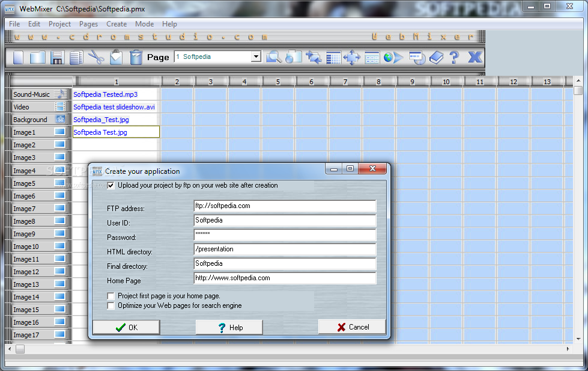Click the Image17 row label
The height and width of the screenshot is (371, 588).
pos(26,334)
